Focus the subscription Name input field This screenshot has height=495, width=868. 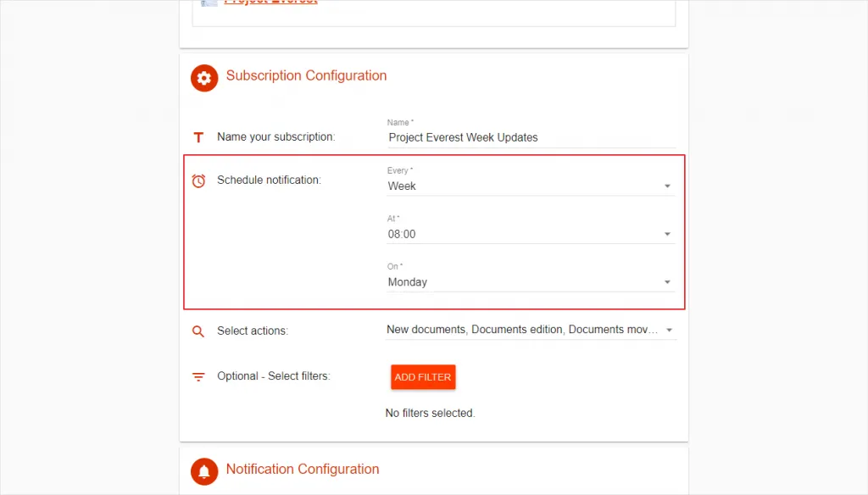[x=531, y=137]
